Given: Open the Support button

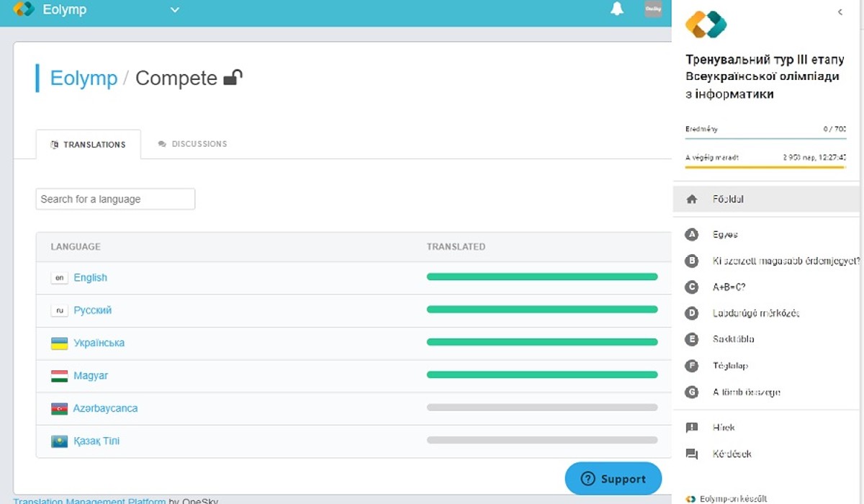Looking at the screenshot, I should [613, 479].
